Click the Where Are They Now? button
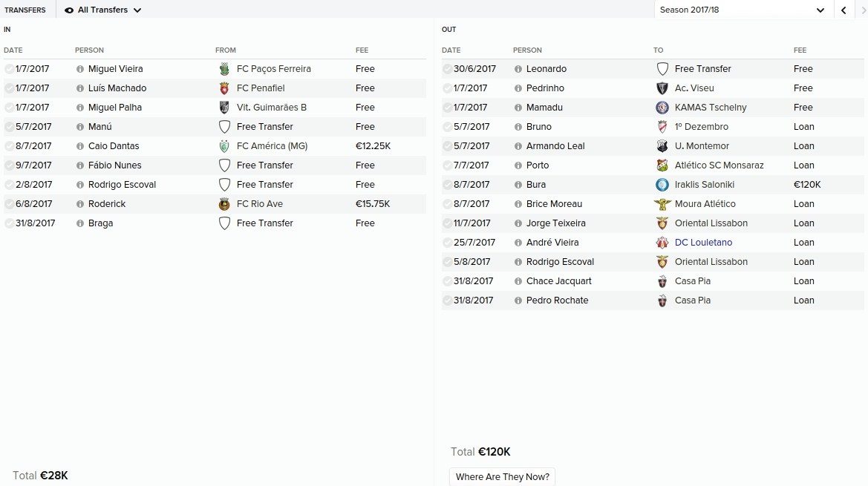The image size is (868, 486). pyautogui.click(x=502, y=476)
